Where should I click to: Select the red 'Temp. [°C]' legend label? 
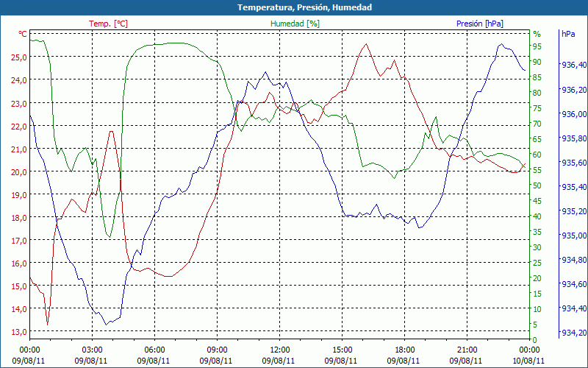[x=108, y=24]
